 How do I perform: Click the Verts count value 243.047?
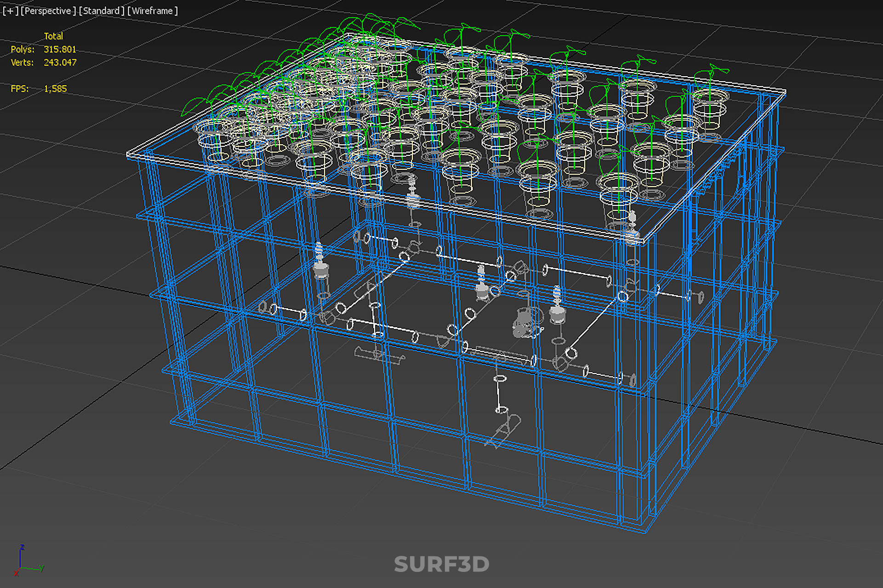tap(60, 62)
